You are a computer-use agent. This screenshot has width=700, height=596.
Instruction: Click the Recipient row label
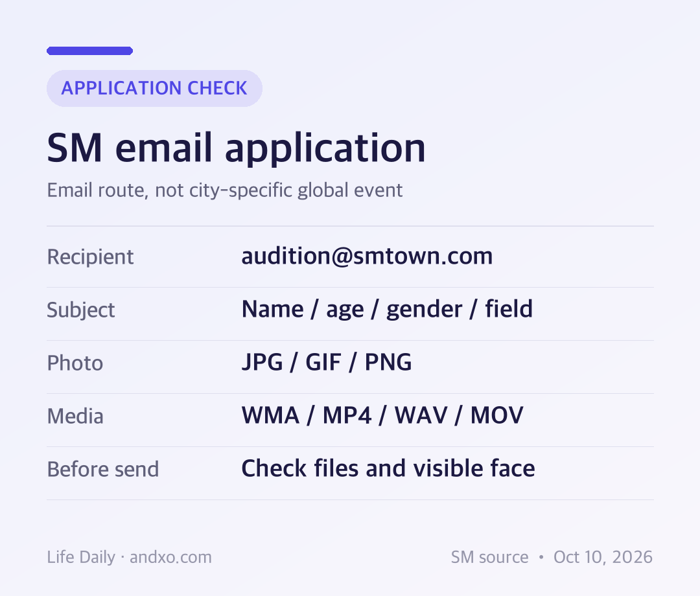(x=90, y=257)
